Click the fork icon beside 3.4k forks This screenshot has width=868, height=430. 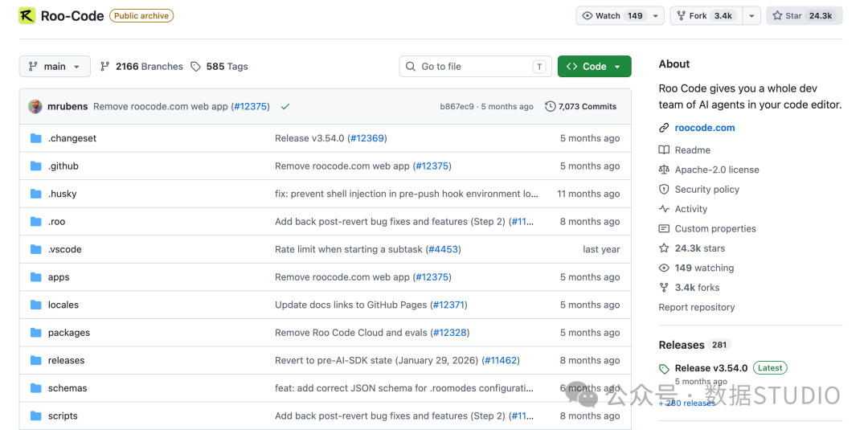tap(664, 288)
